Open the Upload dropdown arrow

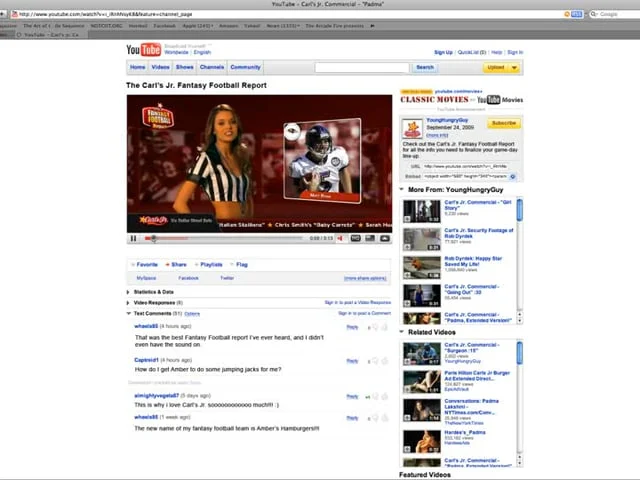514,67
